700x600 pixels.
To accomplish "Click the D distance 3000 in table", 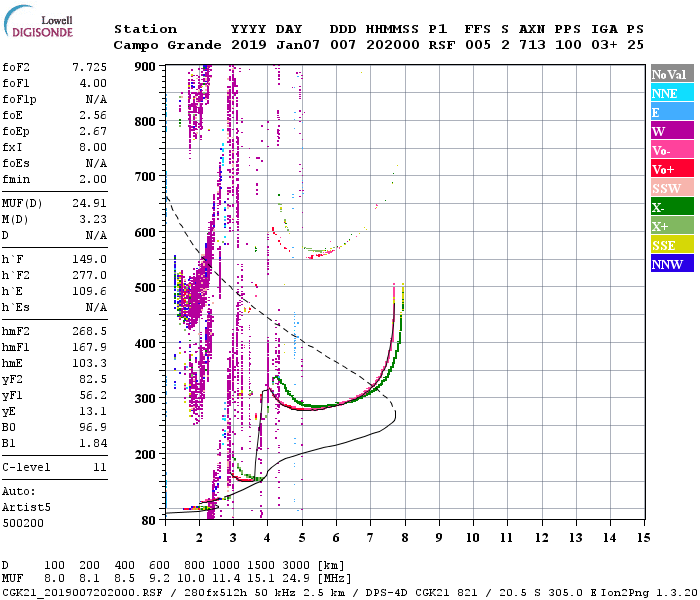I will coord(296,566).
